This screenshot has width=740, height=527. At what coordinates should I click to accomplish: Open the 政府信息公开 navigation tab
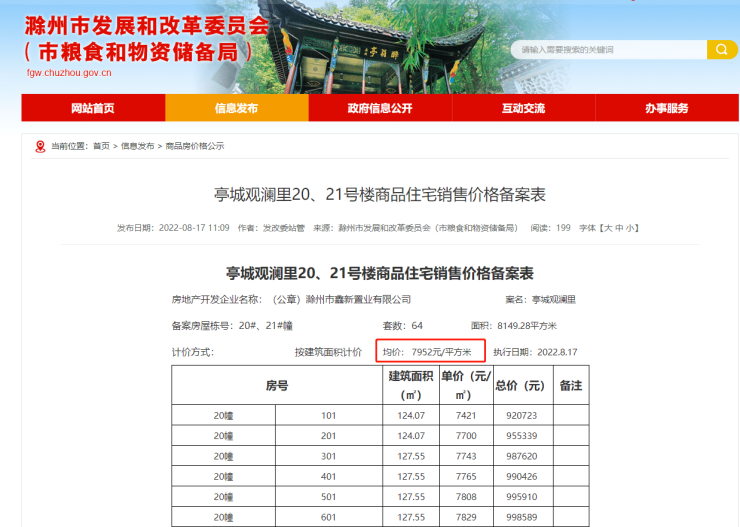tap(380, 108)
